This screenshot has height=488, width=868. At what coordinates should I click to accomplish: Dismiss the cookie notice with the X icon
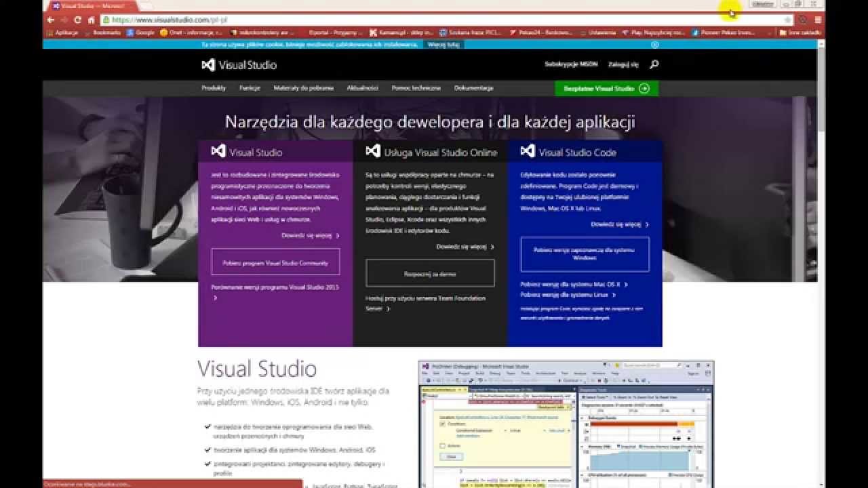pyautogui.click(x=655, y=44)
